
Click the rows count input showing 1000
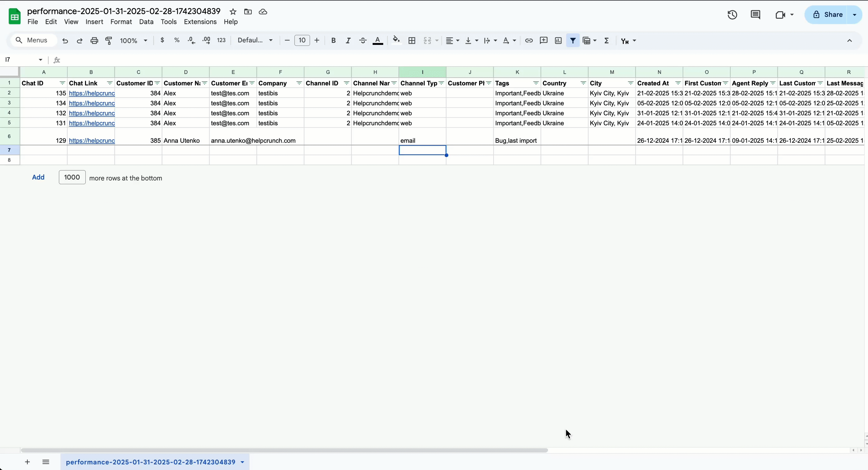(x=72, y=177)
